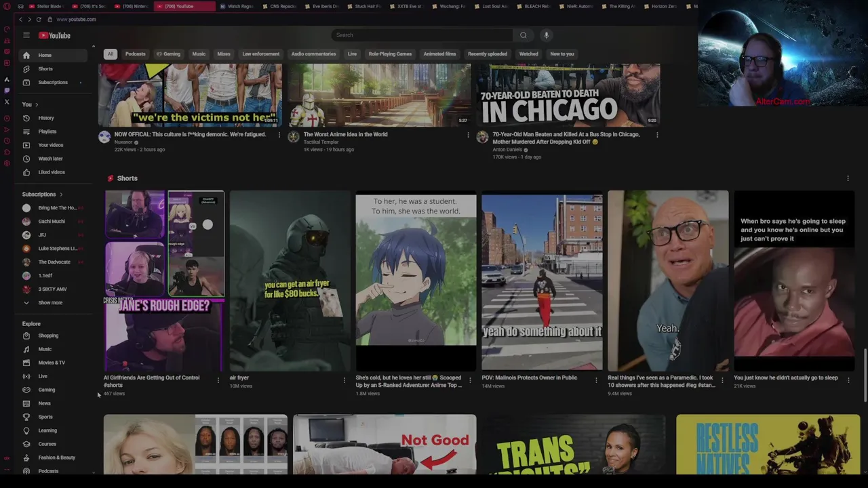The image size is (868, 488).
Task: Open Watch later in the sidebar
Action: 54,159
